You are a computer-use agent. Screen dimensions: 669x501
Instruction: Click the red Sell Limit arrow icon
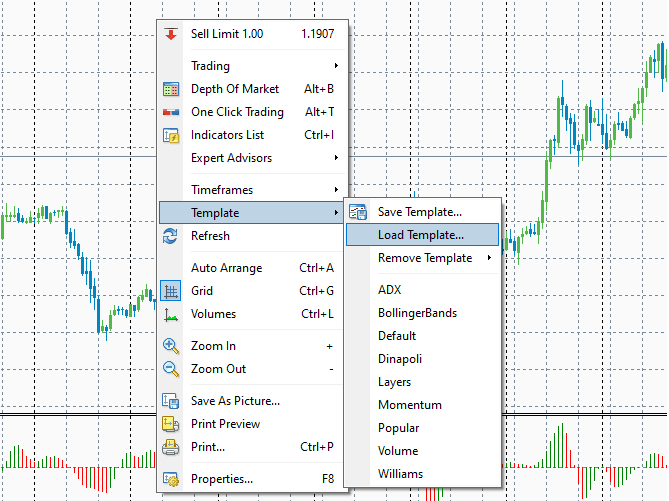coord(171,34)
